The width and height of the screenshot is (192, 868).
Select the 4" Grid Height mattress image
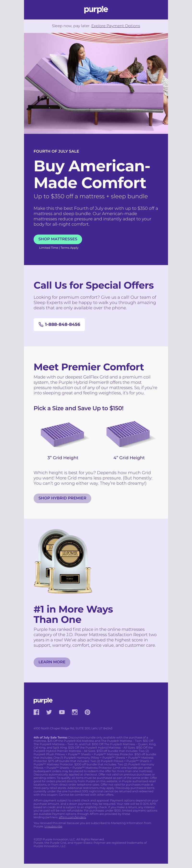(x=129, y=434)
